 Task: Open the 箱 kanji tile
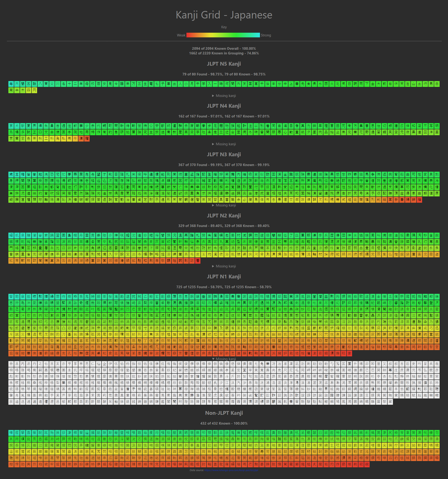click(23, 174)
